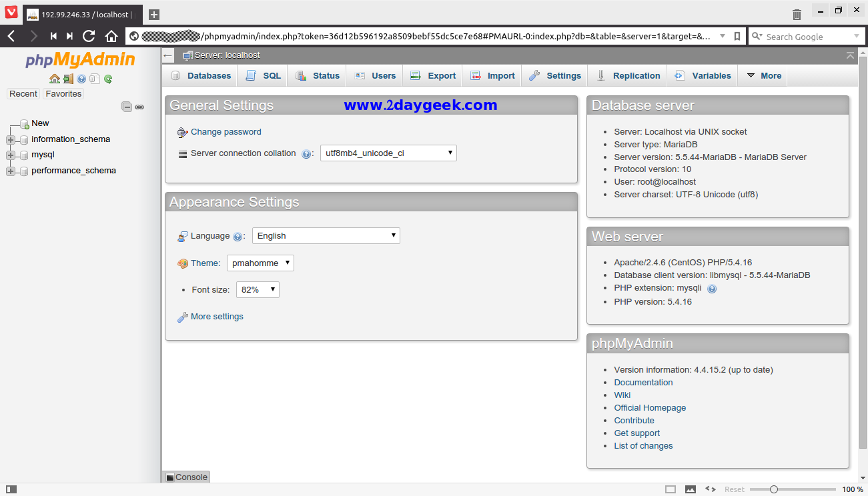The height and width of the screenshot is (496, 868).
Task: Open the More menu dropdown
Action: [764, 75]
